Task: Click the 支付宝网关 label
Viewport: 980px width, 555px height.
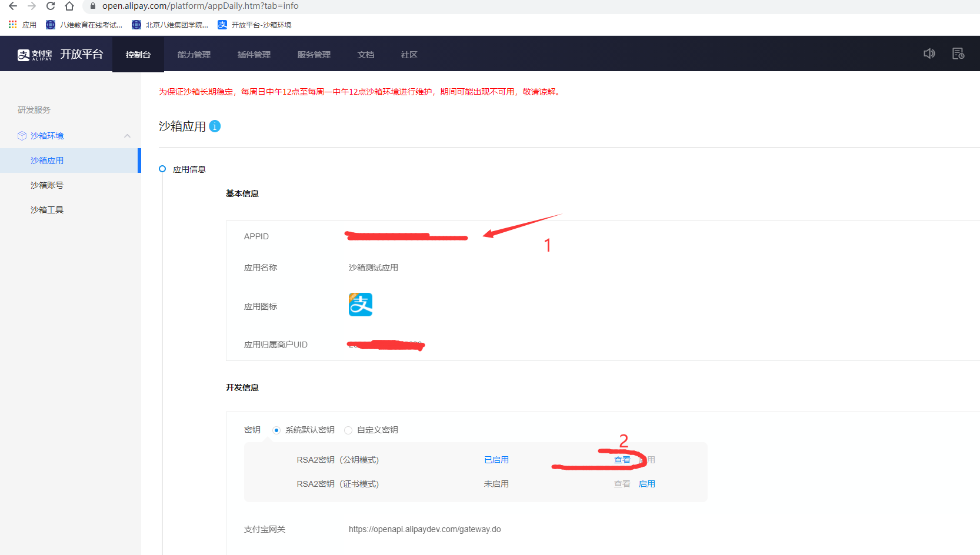Action: point(265,529)
